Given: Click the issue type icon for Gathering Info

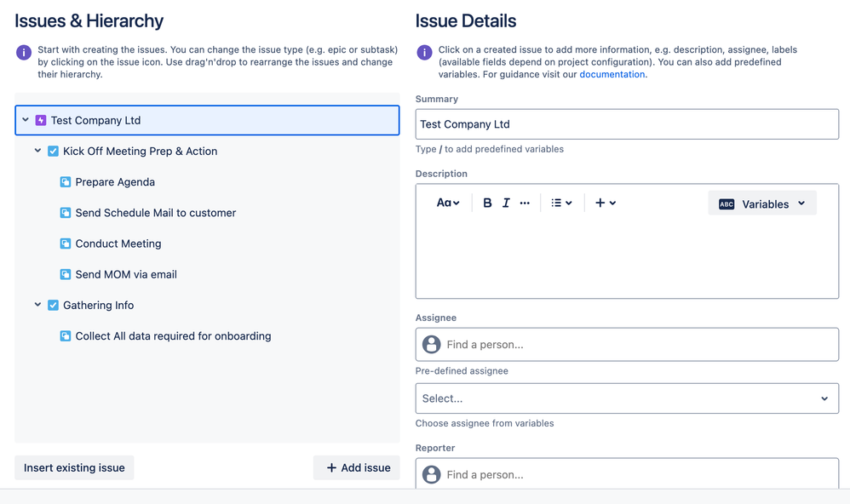Looking at the screenshot, I should tap(54, 305).
